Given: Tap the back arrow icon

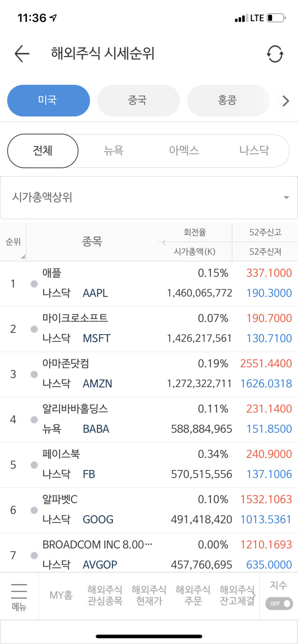Looking at the screenshot, I should (22, 54).
